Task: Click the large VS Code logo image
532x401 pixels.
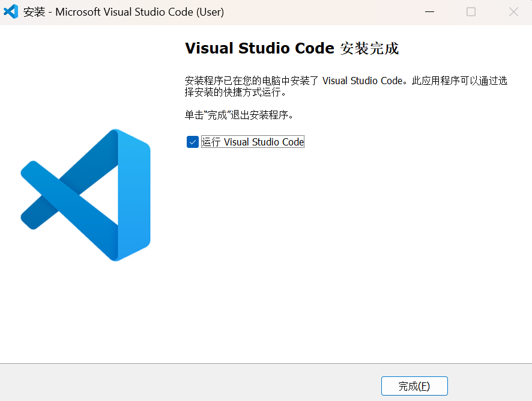Action: pyautogui.click(x=85, y=195)
